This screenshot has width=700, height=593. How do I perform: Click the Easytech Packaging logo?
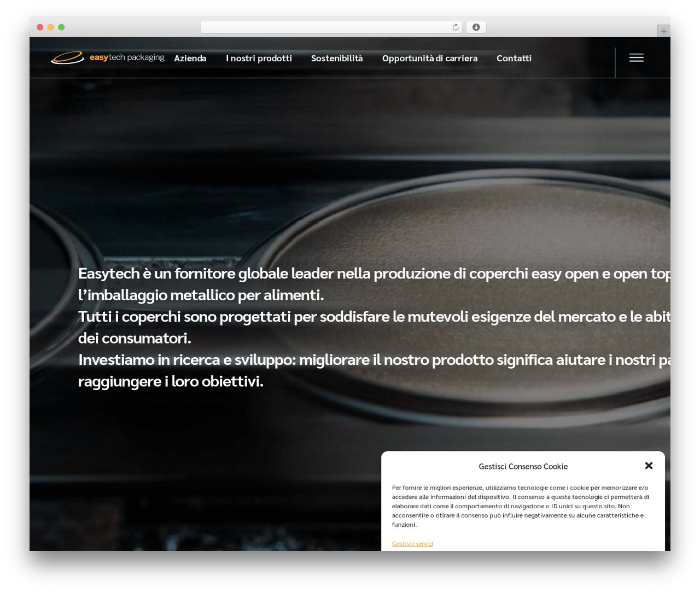tap(108, 57)
